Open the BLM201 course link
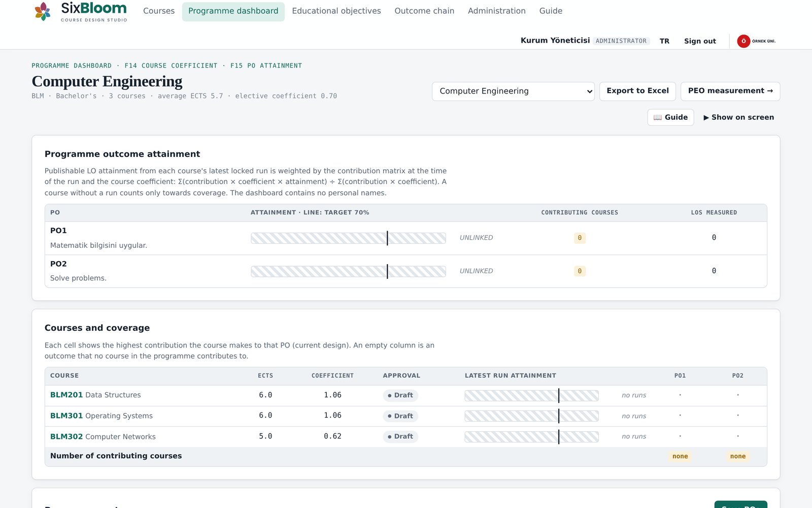The image size is (812, 508). 66,395
